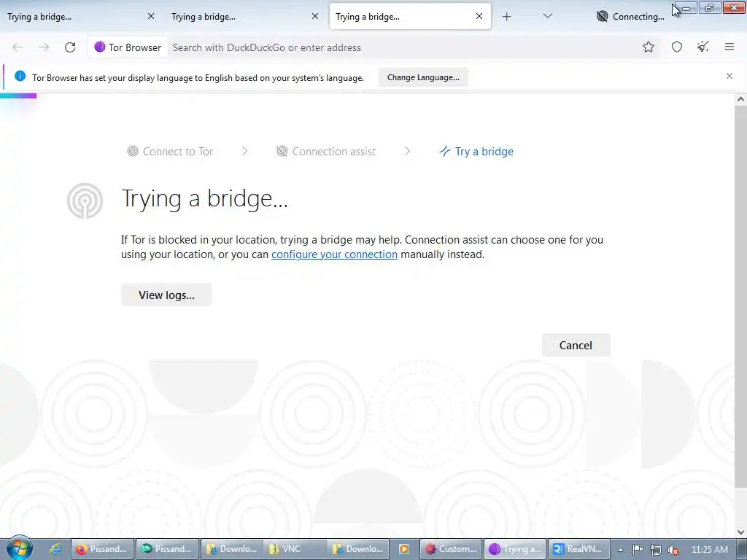Click the Try a bridge breadcrumb

476,152
